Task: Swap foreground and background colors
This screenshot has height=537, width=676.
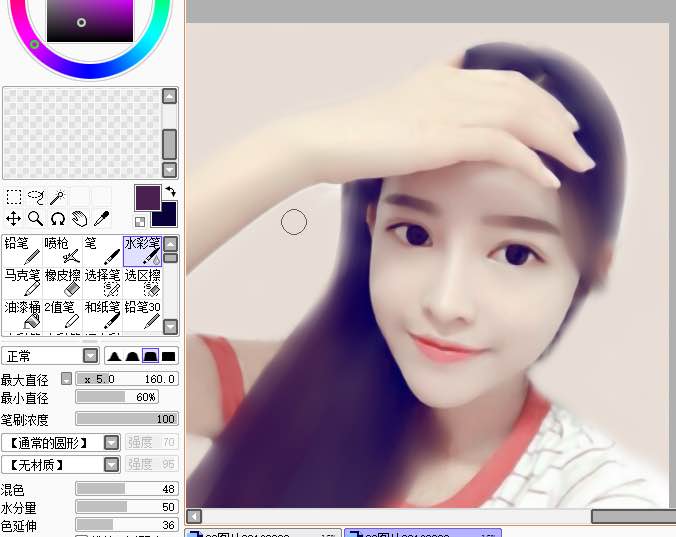Action: [x=170, y=191]
